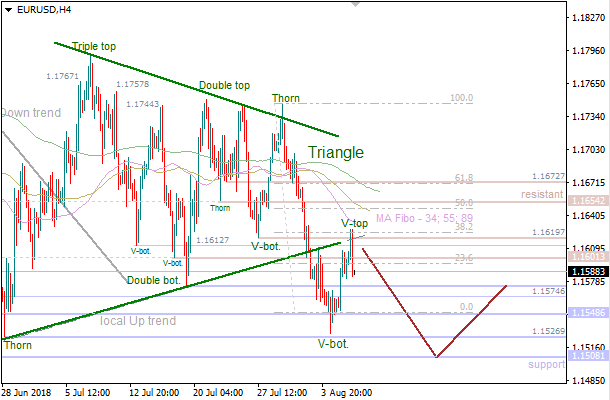This screenshot has height=400, width=610.
Task: Click the support level label
Action: 547,365
